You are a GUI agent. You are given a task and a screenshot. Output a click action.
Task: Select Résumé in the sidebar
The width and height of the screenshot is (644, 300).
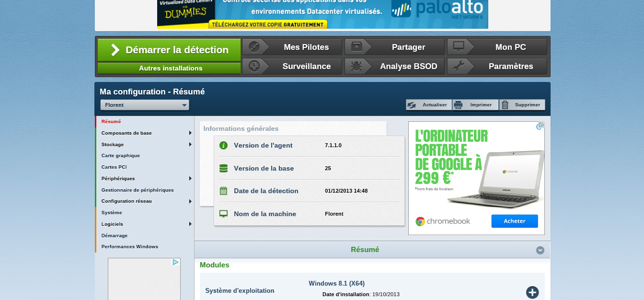click(x=111, y=121)
